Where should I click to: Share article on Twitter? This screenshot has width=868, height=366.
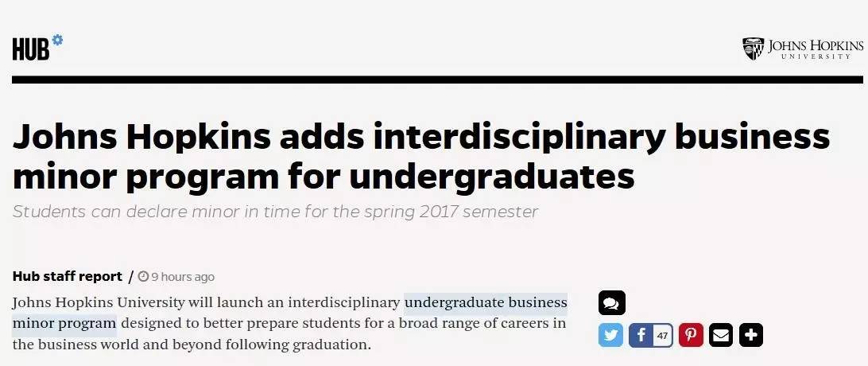pos(610,335)
